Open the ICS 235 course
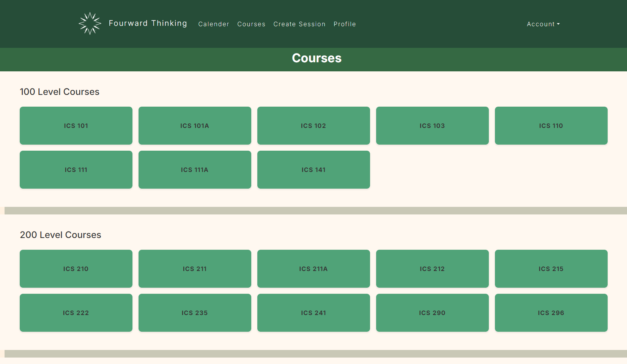Viewport: 627px width, 364px height. [195, 313]
